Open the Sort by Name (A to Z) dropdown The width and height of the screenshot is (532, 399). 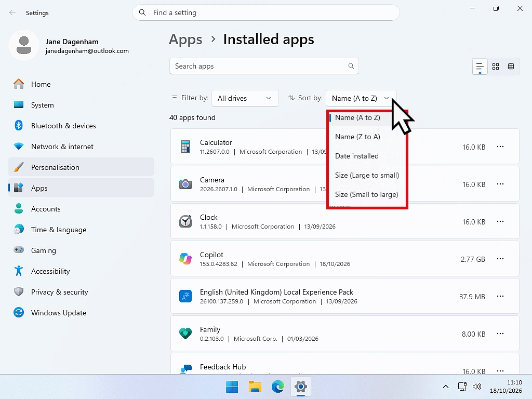361,98
